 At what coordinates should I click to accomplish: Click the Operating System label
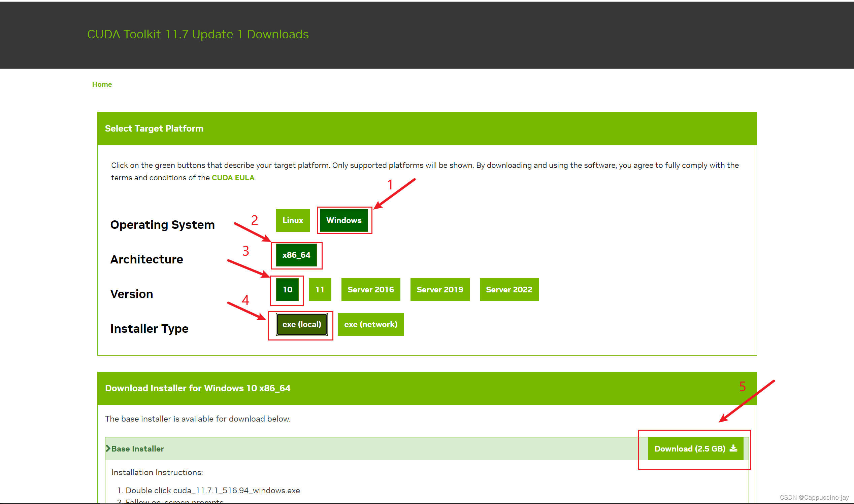click(x=162, y=225)
